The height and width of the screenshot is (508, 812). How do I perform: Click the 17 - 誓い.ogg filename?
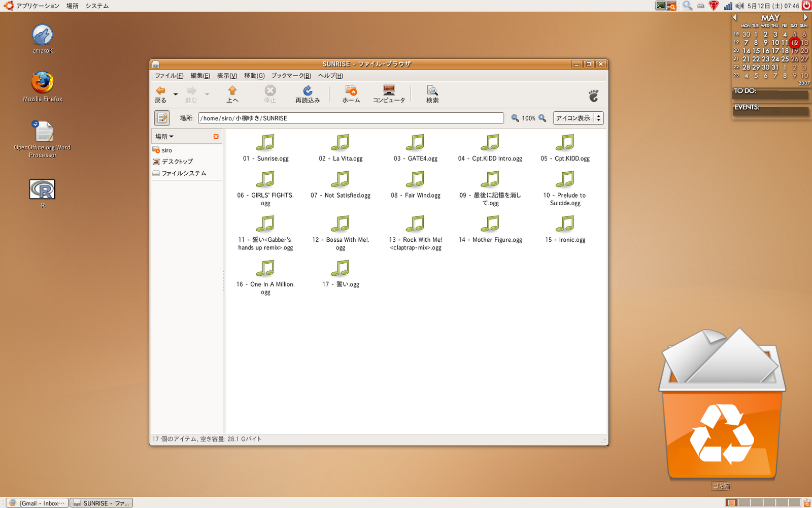[x=341, y=284]
